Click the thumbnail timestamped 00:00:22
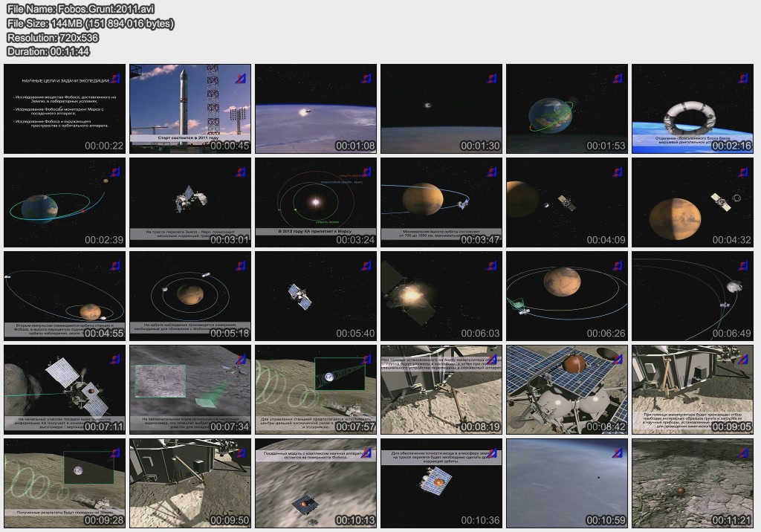This screenshot has width=761, height=532. 65,108
